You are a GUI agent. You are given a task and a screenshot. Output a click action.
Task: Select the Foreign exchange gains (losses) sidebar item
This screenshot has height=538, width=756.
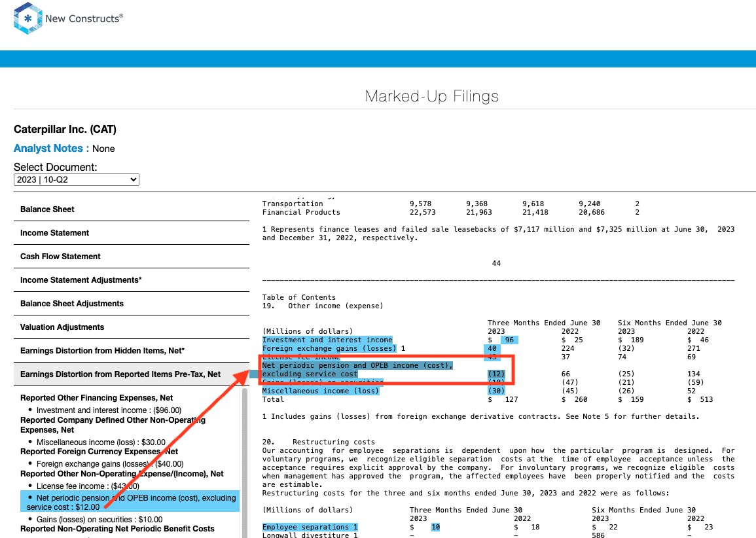pos(110,464)
